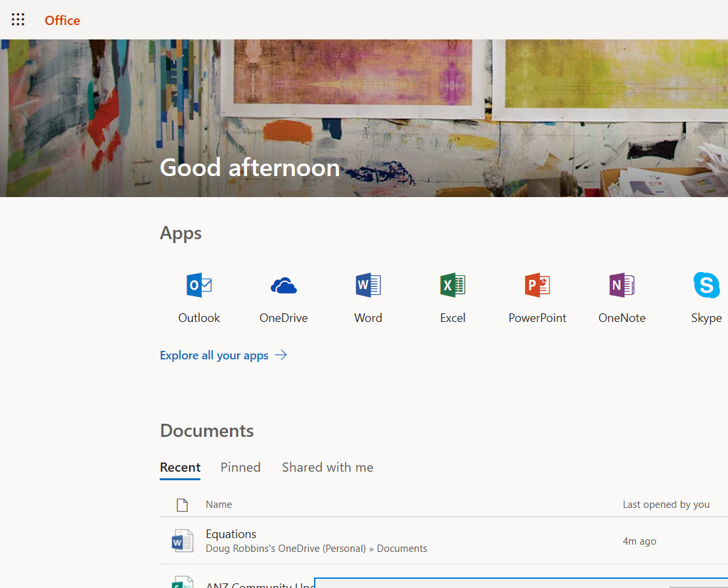Viewport: 728px width, 588px height.
Task: Sort by Last opened by you column
Action: coord(666,505)
